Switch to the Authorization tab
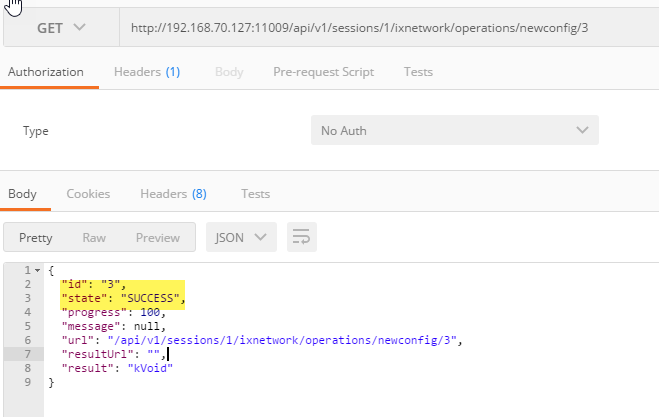The width and height of the screenshot is (659, 417). (45, 72)
